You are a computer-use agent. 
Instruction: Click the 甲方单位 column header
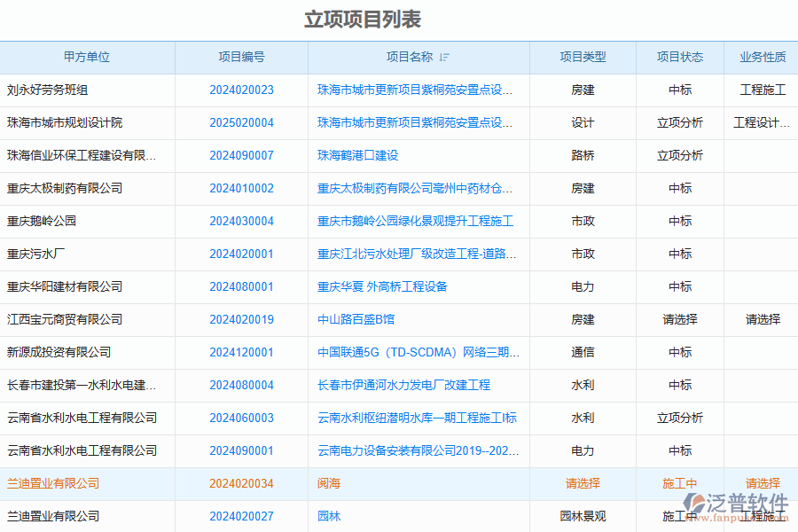point(87,58)
